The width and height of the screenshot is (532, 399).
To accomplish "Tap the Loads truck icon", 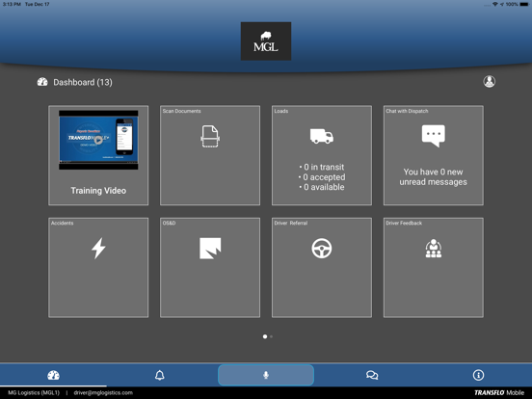I will tap(322, 136).
